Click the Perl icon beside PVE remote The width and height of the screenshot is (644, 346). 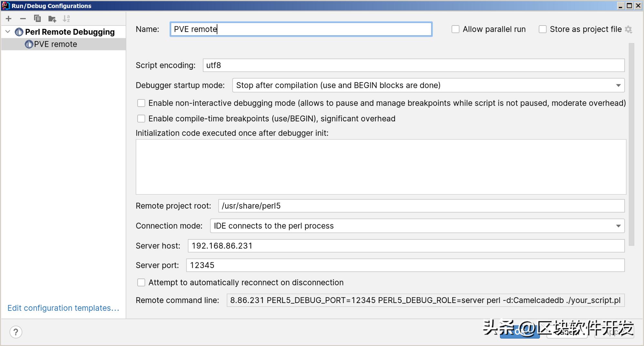[x=29, y=44]
